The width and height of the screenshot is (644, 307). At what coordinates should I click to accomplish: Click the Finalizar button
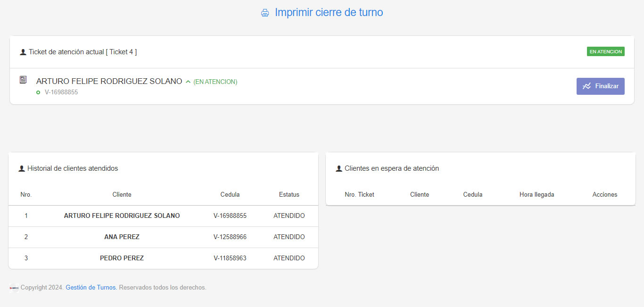600,86
